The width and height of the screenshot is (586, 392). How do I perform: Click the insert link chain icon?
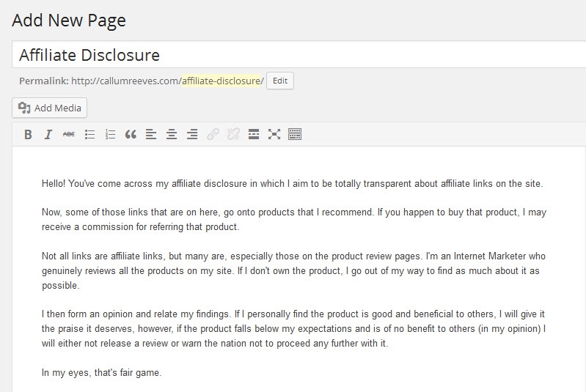click(213, 134)
